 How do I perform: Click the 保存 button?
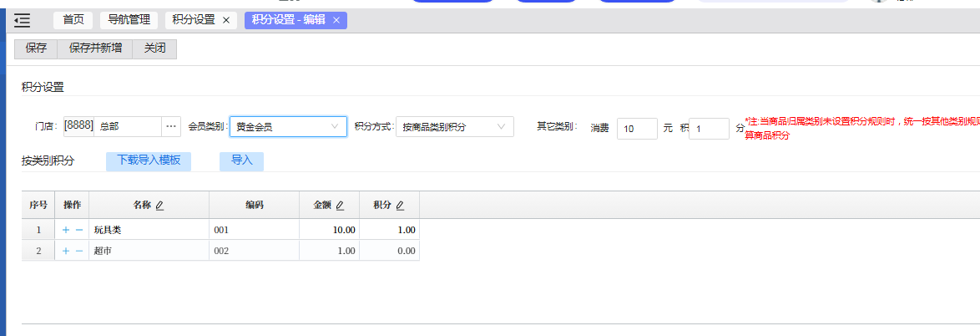point(36,48)
